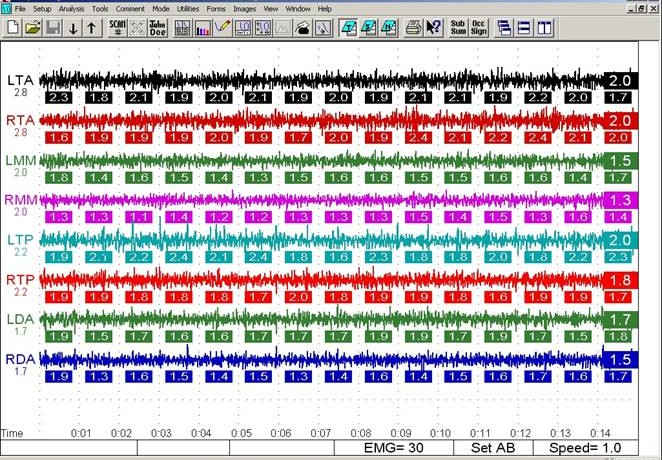The image size is (662, 460).
Task: Open the Images menu
Action: click(244, 8)
